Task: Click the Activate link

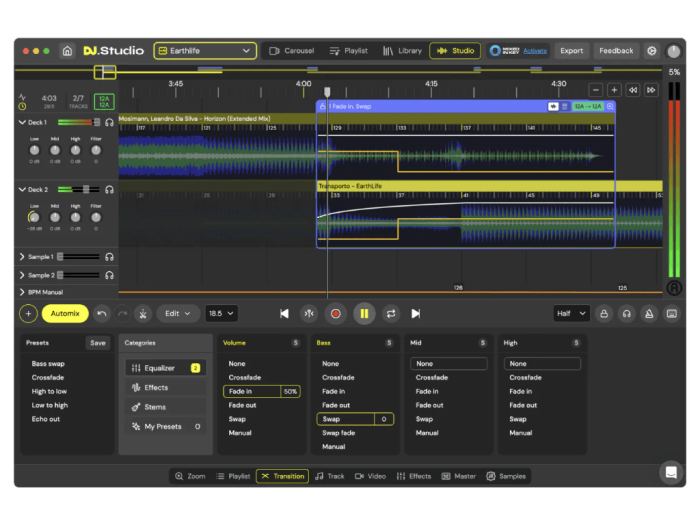Action: click(x=535, y=51)
